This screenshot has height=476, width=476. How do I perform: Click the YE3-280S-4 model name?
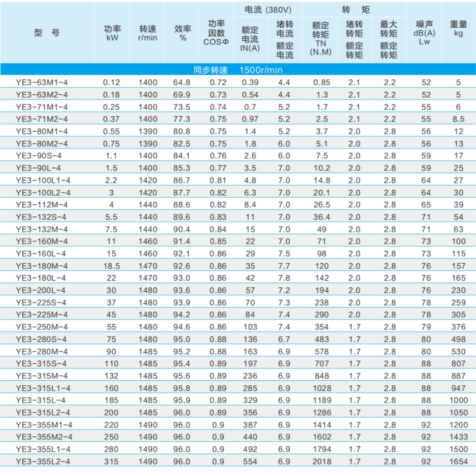click(41, 340)
